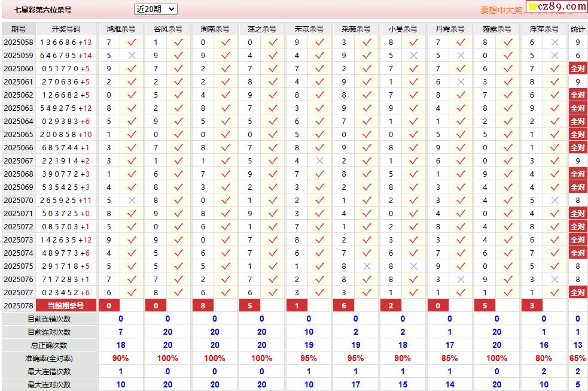This screenshot has height=391, width=588.
Task: Click the 谷风杀号 column header
Action: [167, 29]
